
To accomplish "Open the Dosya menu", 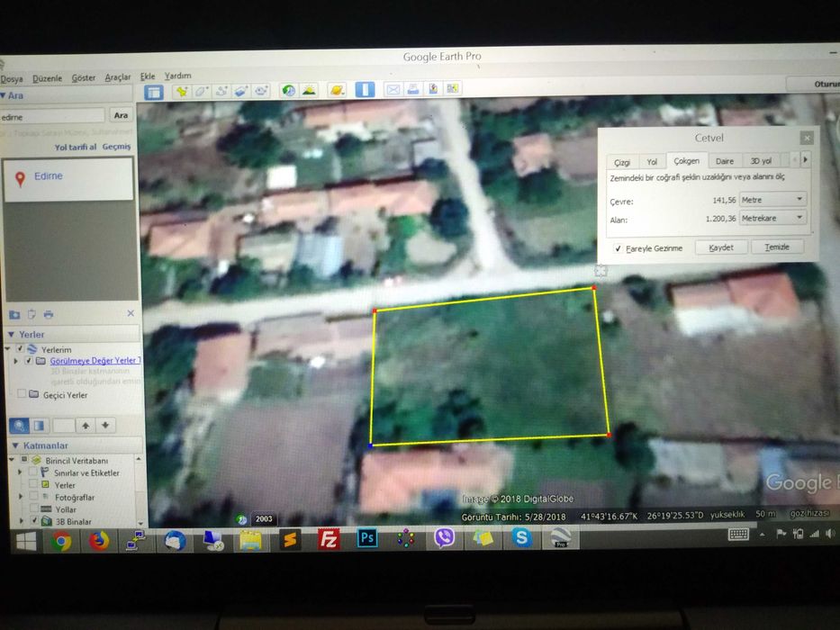I will 12,79.
